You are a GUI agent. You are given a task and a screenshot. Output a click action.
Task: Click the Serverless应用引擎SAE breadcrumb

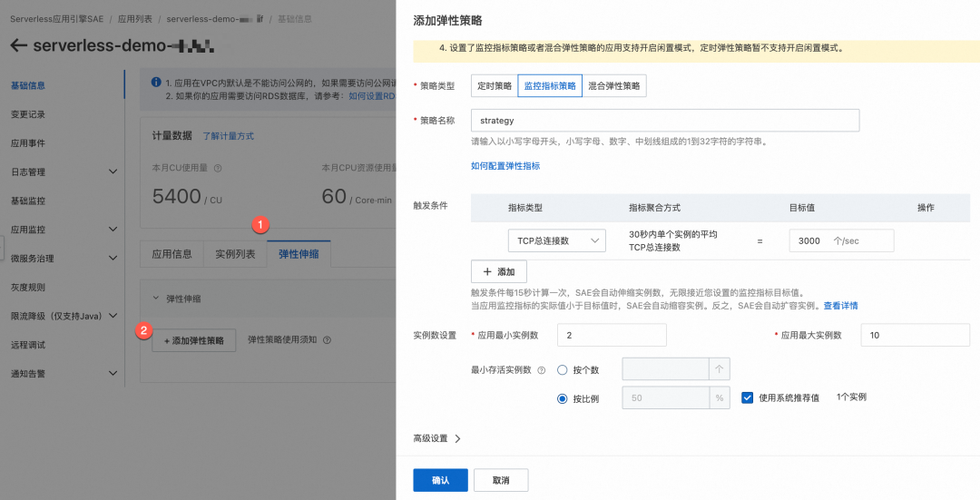click(x=57, y=19)
